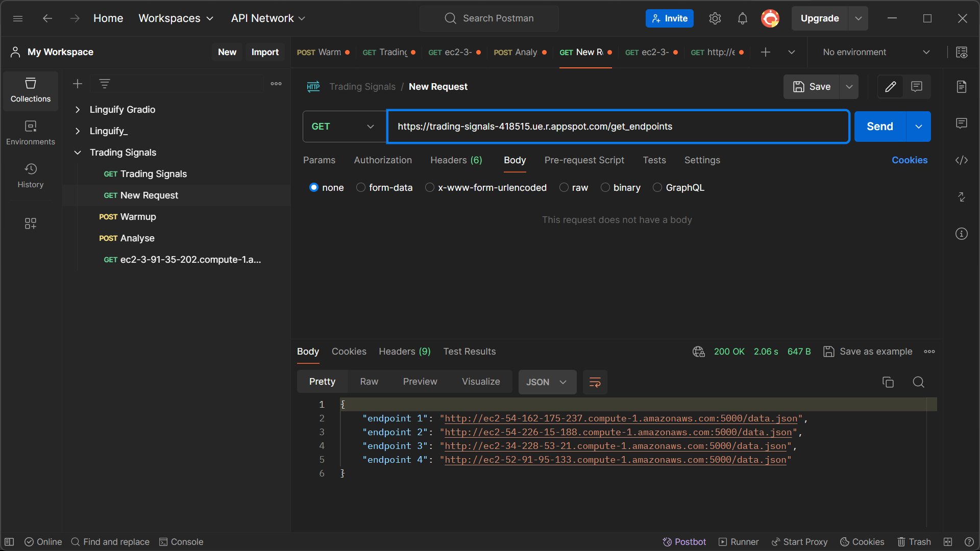Select the raw body radio option
Viewport: 980px width, 551px height.
click(x=564, y=188)
